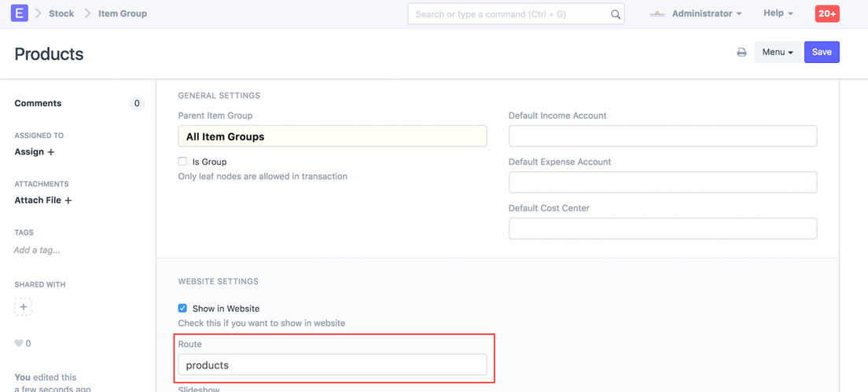This screenshot has width=868, height=392.
Task: Click the heart like icon
Action: click(x=19, y=343)
